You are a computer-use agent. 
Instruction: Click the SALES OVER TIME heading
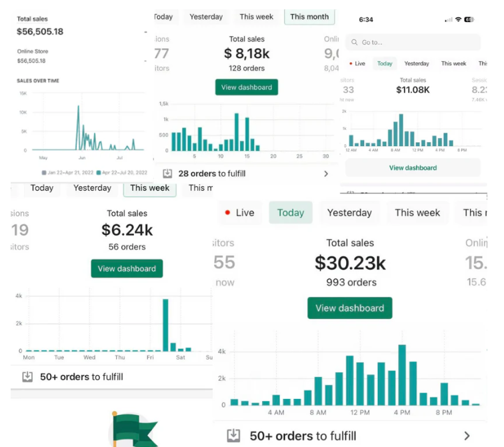point(38,81)
